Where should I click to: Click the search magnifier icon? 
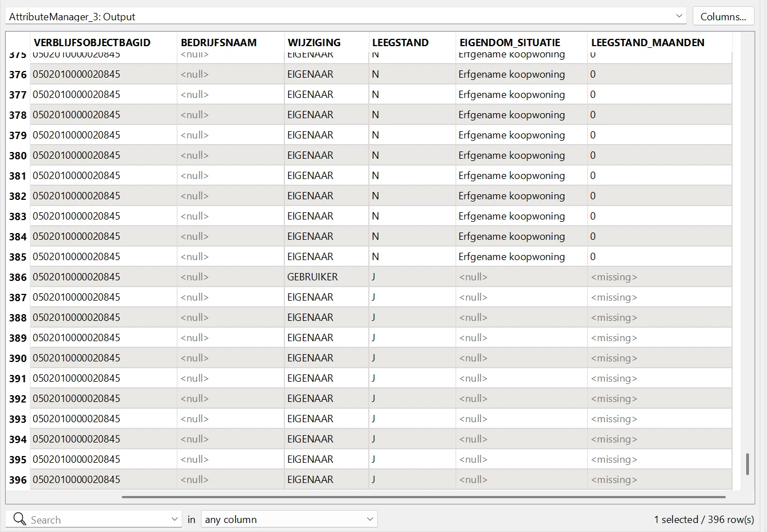tap(19, 519)
